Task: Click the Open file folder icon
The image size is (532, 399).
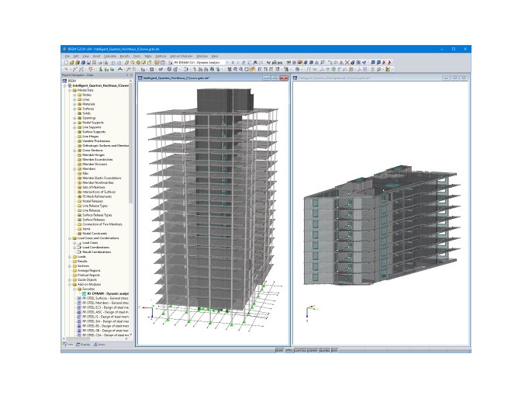Action: click(71, 62)
